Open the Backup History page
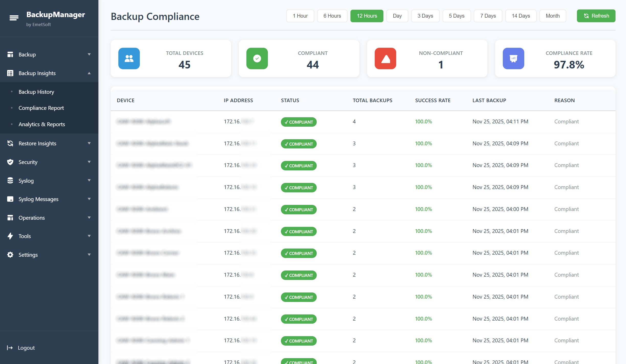The height and width of the screenshot is (364, 626). click(x=36, y=92)
